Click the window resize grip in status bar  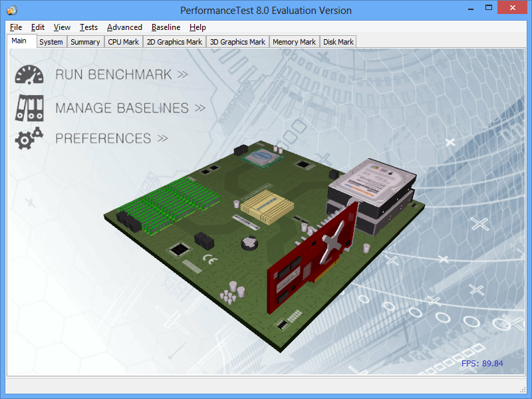coord(522,390)
